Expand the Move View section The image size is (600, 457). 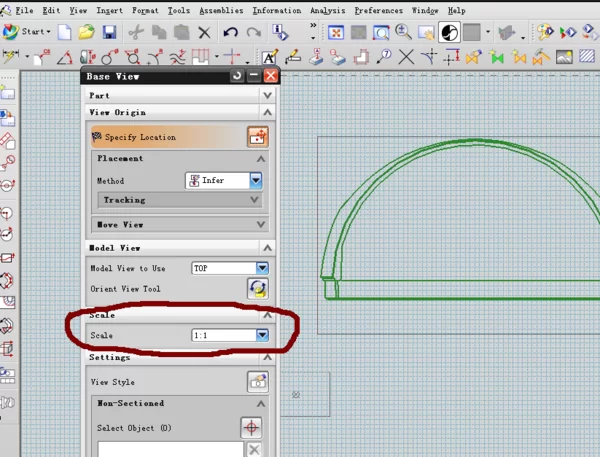click(x=261, y=225)
